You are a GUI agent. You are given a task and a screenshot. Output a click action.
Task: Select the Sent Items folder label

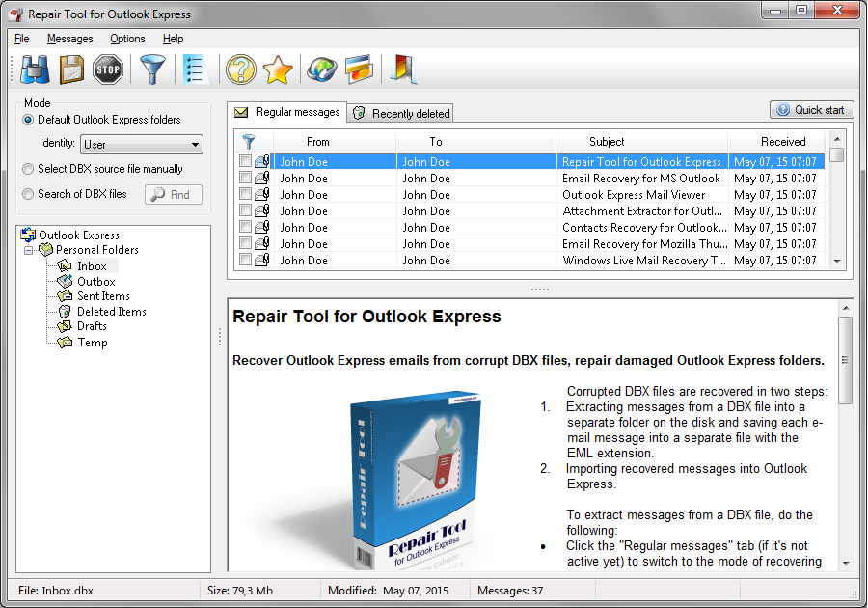[103, 296]
